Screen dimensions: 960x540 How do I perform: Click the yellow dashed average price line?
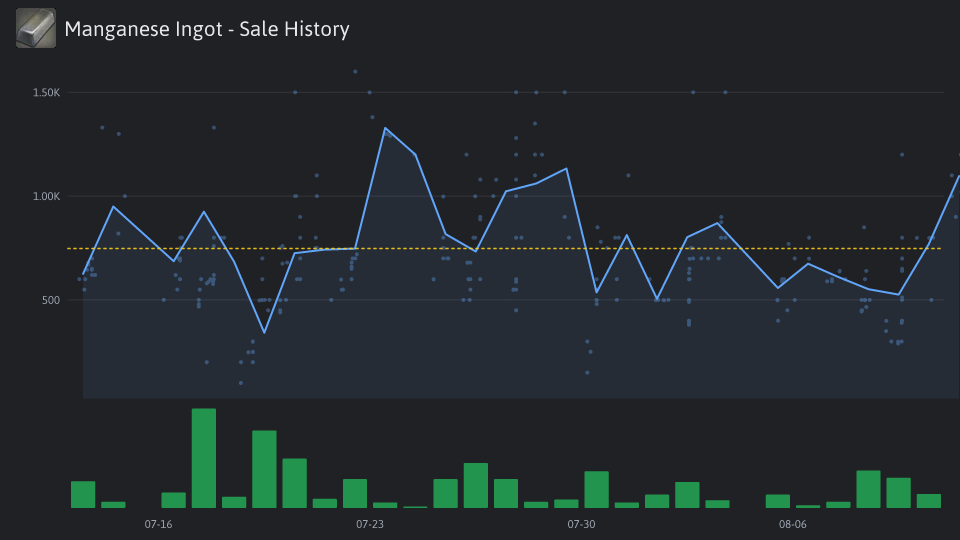(505, 249)
